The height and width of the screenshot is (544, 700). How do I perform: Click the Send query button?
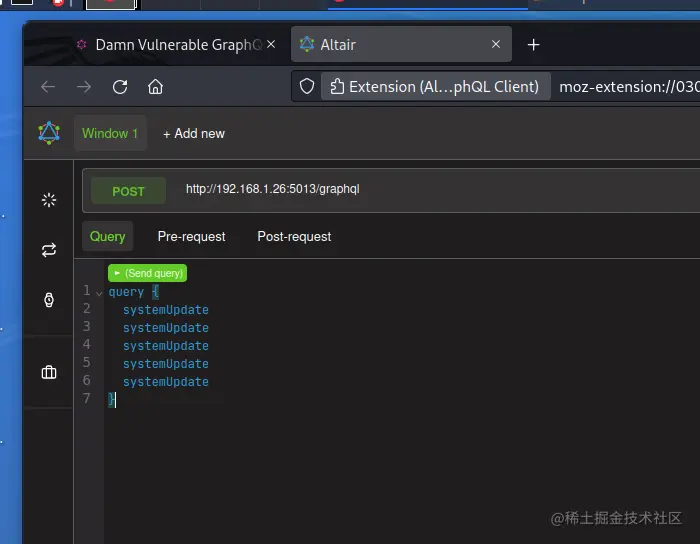pyautogui.click(x=147, y=273)
